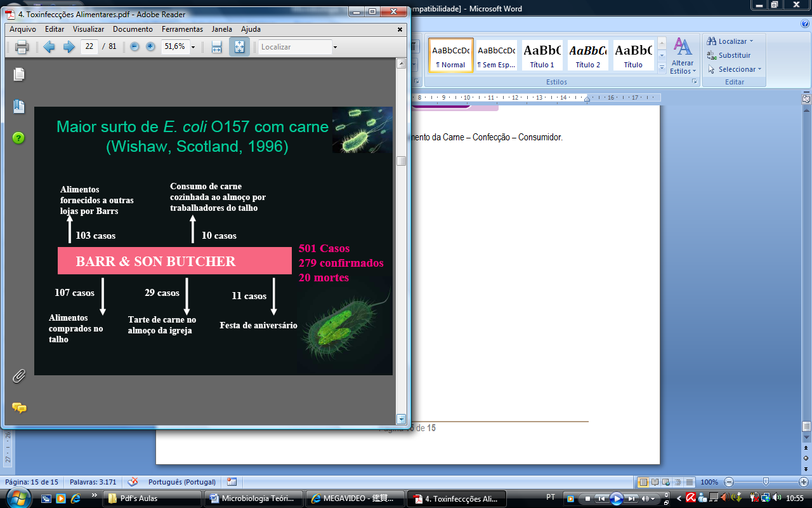Click the zoom percentage field 51,6%
This screenshot has height=508, width=812.
174,46
